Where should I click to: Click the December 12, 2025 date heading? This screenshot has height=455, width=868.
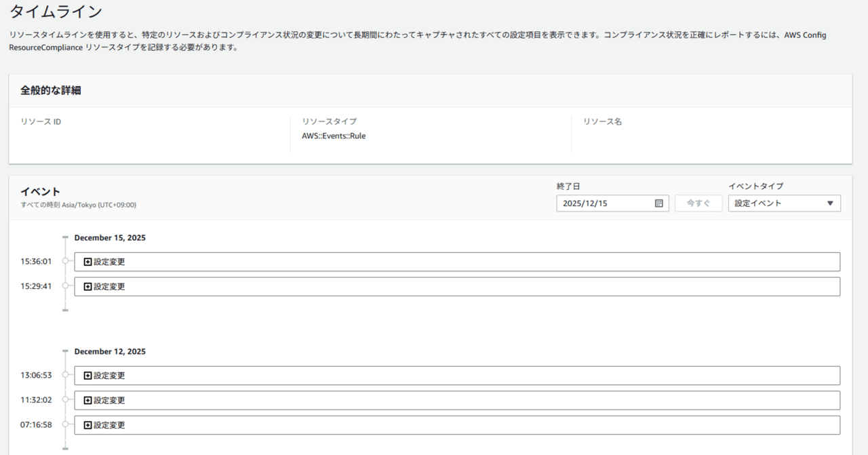tap(110, 352)
